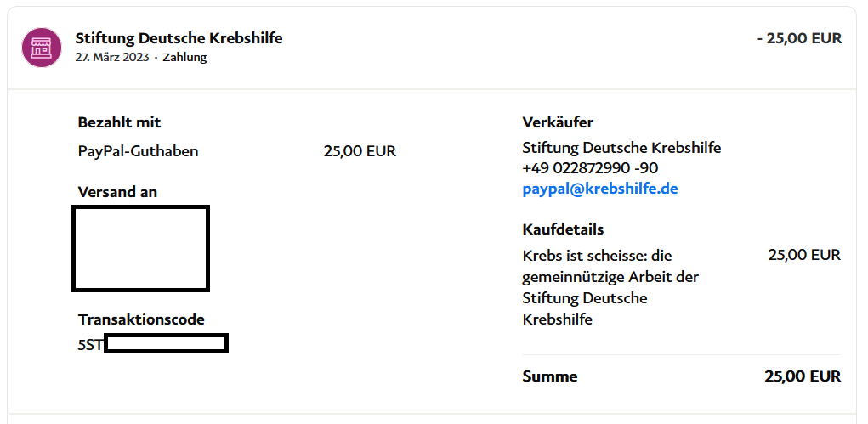868x424 pixels.
Task: Click the Summe label
Action: point(549,376)
